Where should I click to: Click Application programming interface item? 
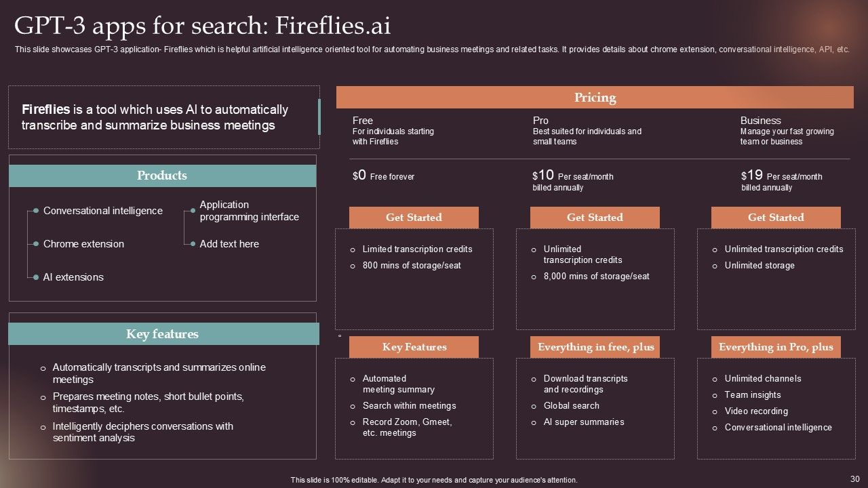click(249, 211)
